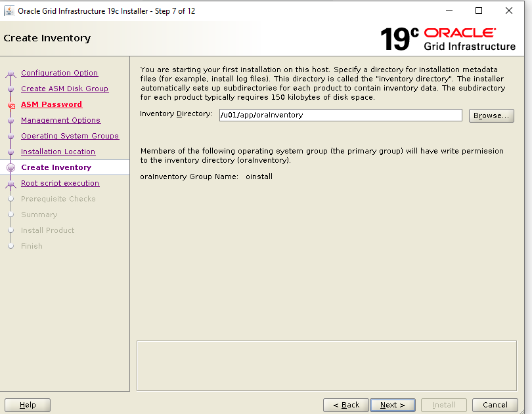Click the ASM Password error step icon

[x=11, y=105]
